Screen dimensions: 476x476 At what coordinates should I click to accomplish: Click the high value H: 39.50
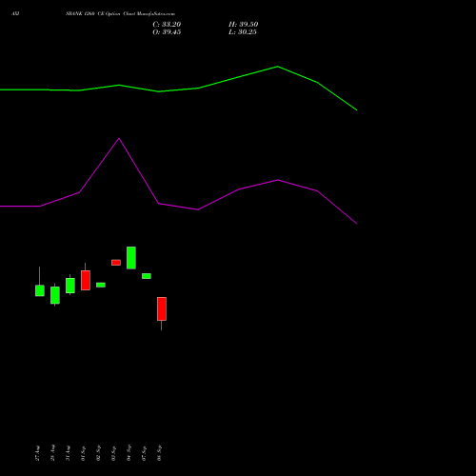(x=243, y=25)
